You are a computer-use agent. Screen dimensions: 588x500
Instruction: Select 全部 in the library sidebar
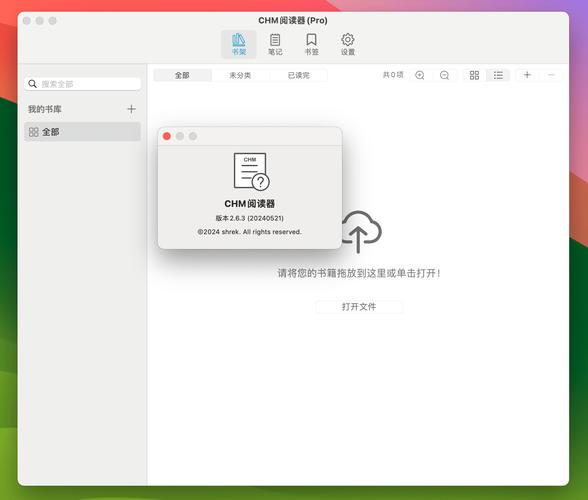82,132
